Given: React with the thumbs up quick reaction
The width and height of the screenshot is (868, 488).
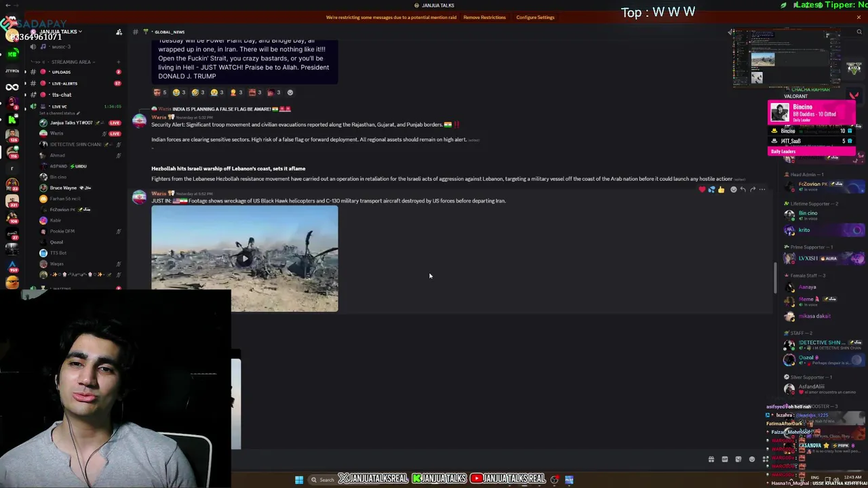Looking at the screenshot, I should (x=721, y=190).
